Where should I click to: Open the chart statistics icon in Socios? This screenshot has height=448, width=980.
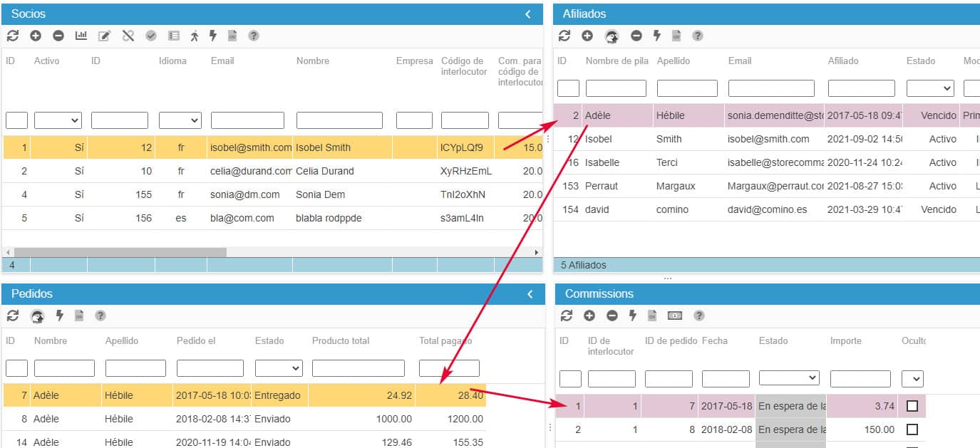tap(81, 36)
